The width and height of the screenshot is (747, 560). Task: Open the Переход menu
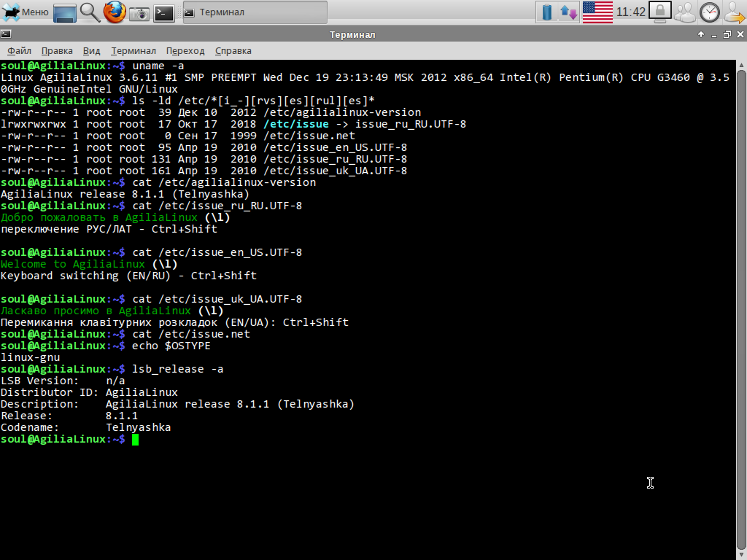pos(185,50)
